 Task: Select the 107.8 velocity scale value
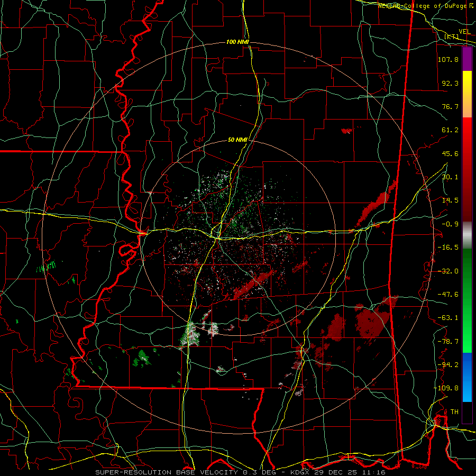click(448, 59)
